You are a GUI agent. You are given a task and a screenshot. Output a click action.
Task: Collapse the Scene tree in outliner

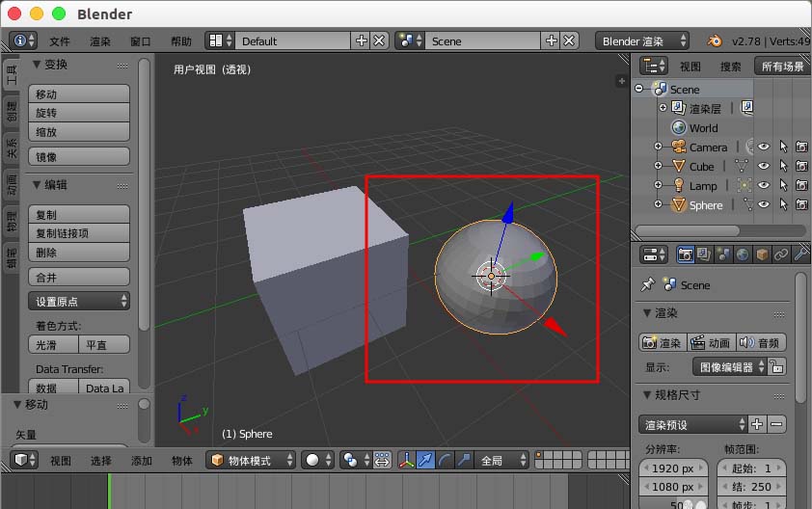point(639,89)
